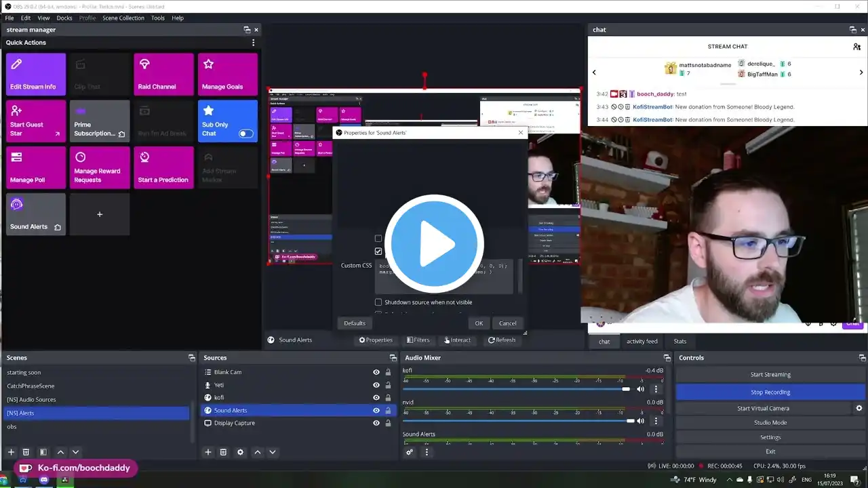
Task: Enable Studio Mode
Action: pos(770,423)
